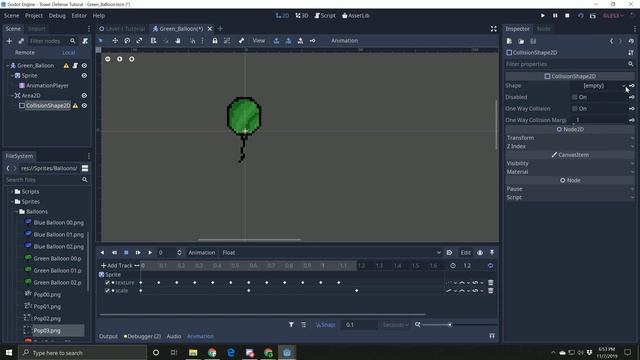640x360 pixels.
Task: Switch to the Node tab beside Inspector
Action: click(x=543, y=29)
